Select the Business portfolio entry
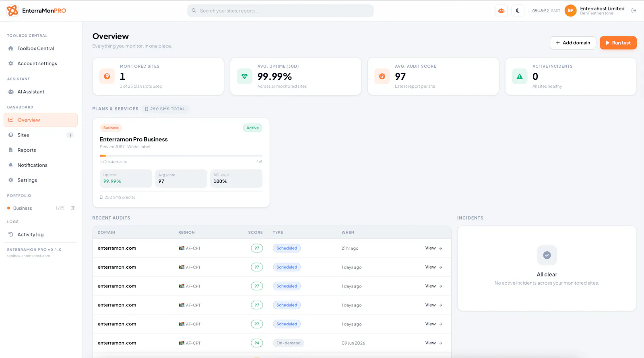Viewport: 644px width, 358px height. 23,208
